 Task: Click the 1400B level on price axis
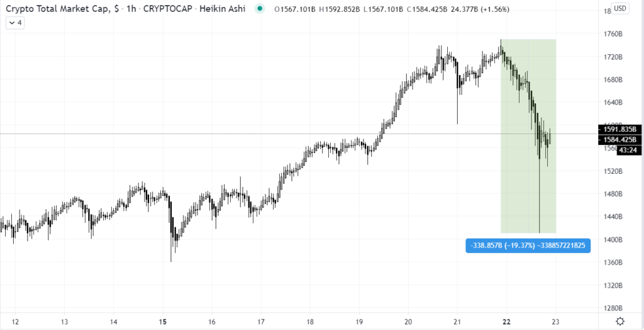tap(614, 239)
